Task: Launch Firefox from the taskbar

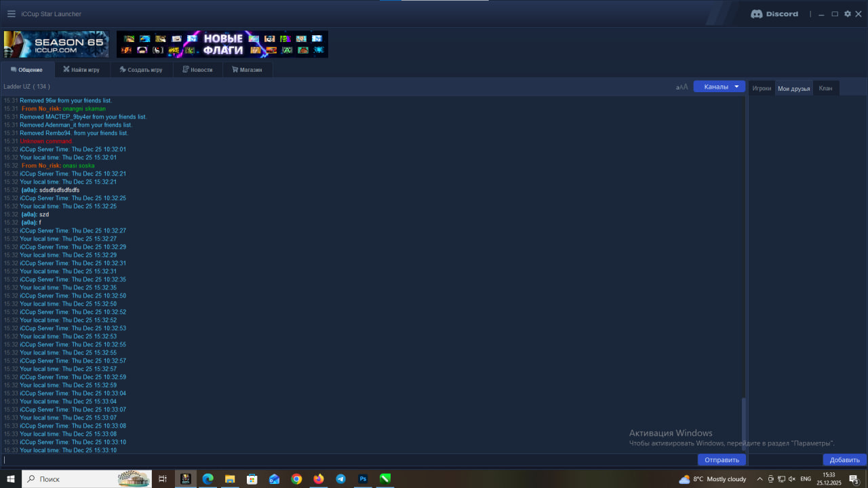Action: tap(319, 479)
